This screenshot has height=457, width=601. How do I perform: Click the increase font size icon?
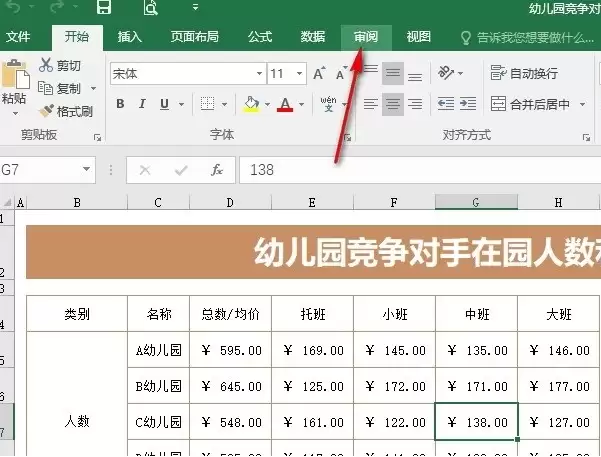click(x=319, y=73)
